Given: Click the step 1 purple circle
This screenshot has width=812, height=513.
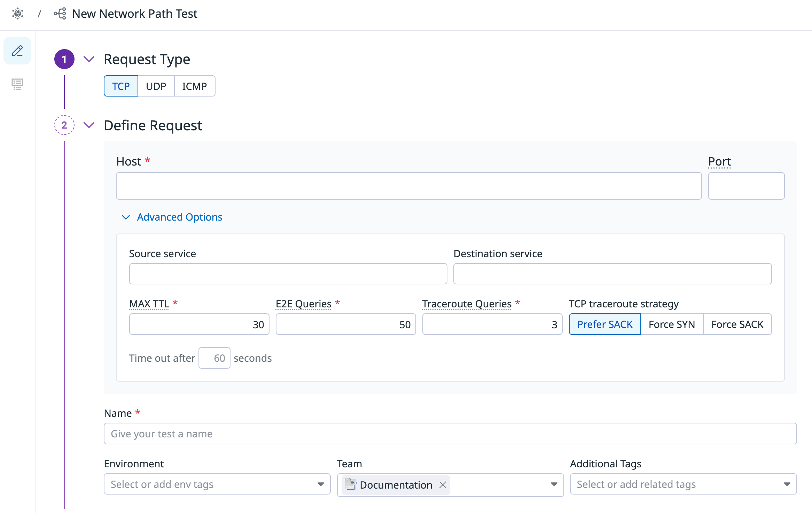Looking at the screenshot, I should [x=64, y=59].
